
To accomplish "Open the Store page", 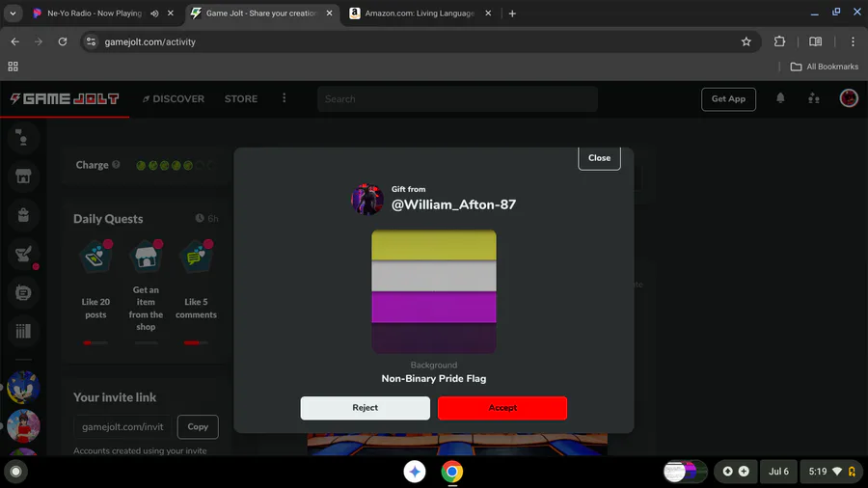I will (x=241, y=98).
